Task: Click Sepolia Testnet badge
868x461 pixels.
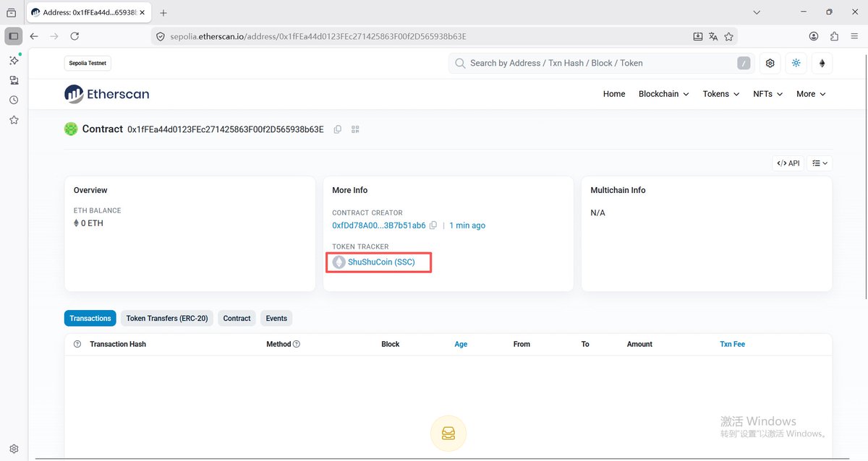Action: 88,64
